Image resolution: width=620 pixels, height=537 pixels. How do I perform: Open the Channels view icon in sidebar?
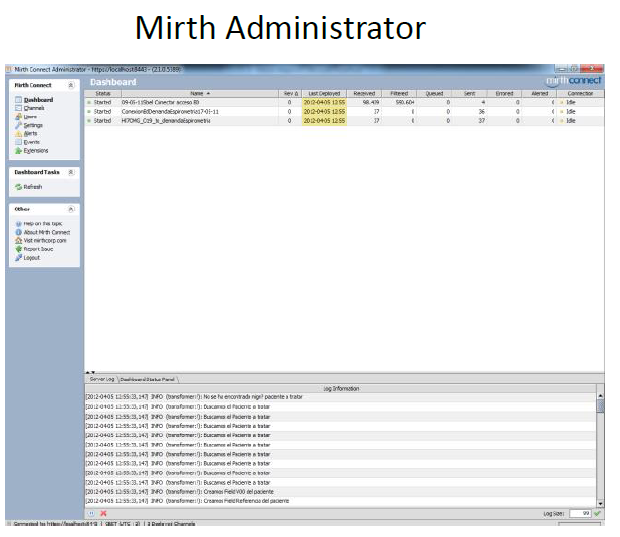(18, 108)
